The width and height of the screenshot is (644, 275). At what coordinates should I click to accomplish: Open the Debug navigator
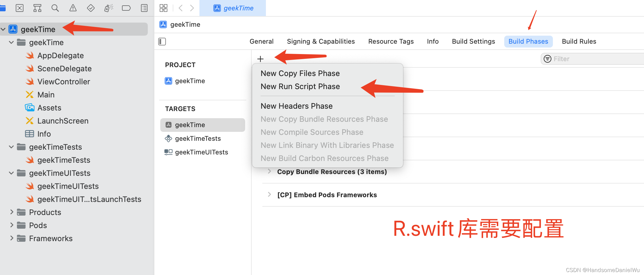[x=108, y=8]
